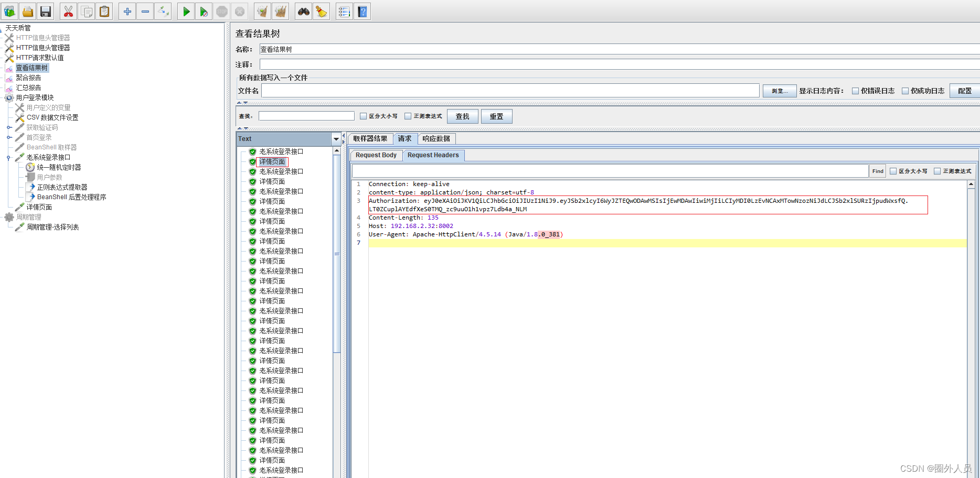Click the 用户登录模块 gear icon
The image size is (980, 478).
(x=9, y=97)
